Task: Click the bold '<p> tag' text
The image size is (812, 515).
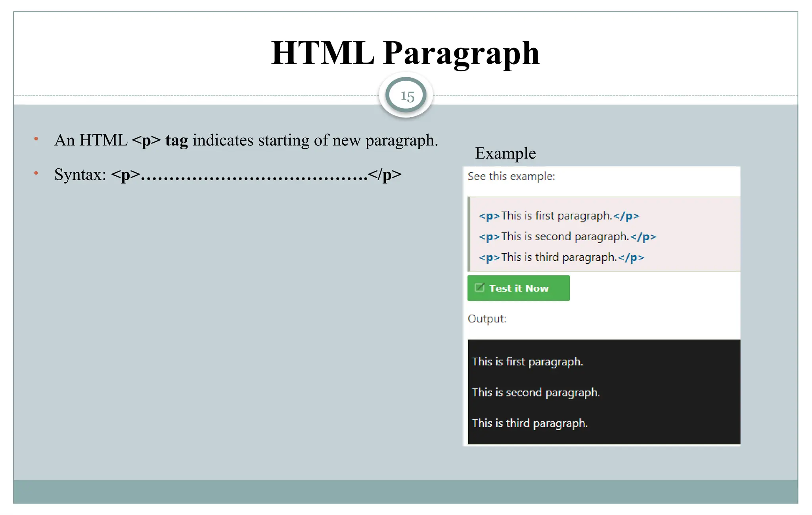Action: (160, 140)
